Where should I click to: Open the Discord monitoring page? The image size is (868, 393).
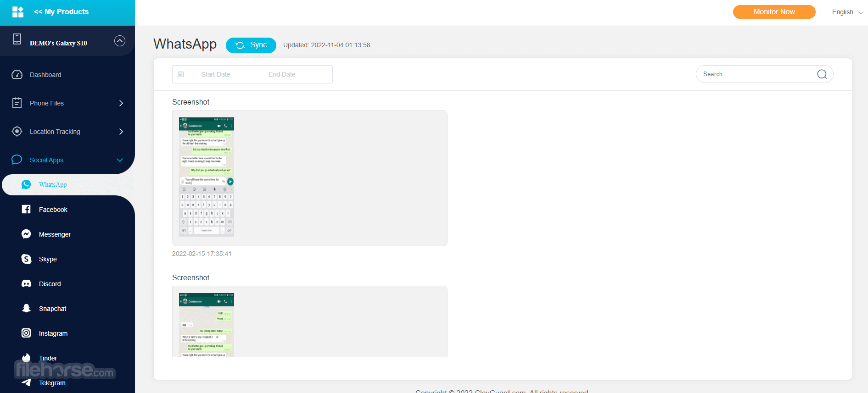(x=50, y=284)
